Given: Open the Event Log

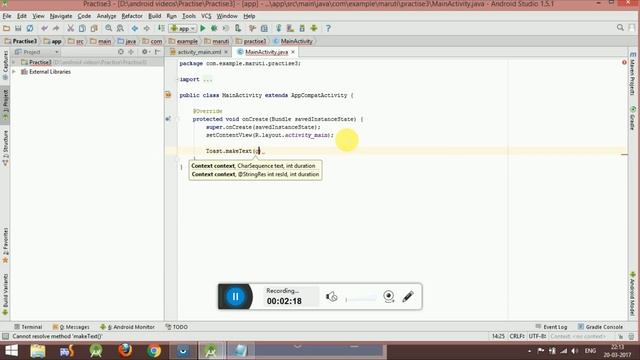Looking at the screenshot, I should (551, 327).
